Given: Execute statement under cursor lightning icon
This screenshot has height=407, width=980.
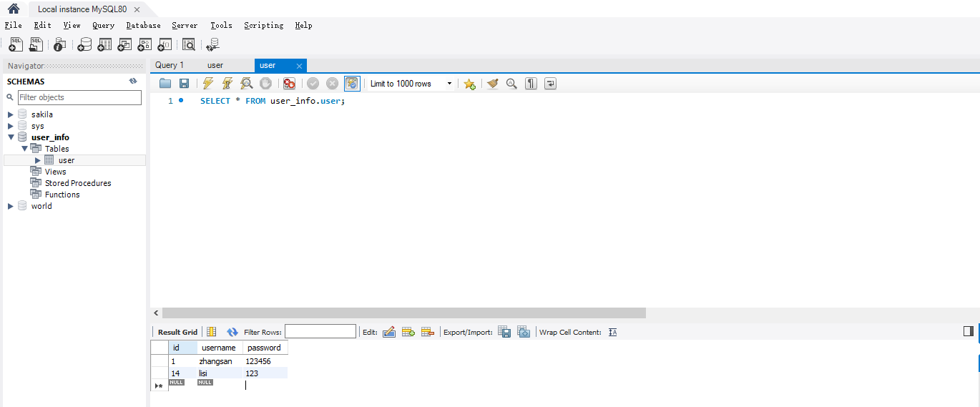Looking at the screenshot, I should [x=227, y=84].
